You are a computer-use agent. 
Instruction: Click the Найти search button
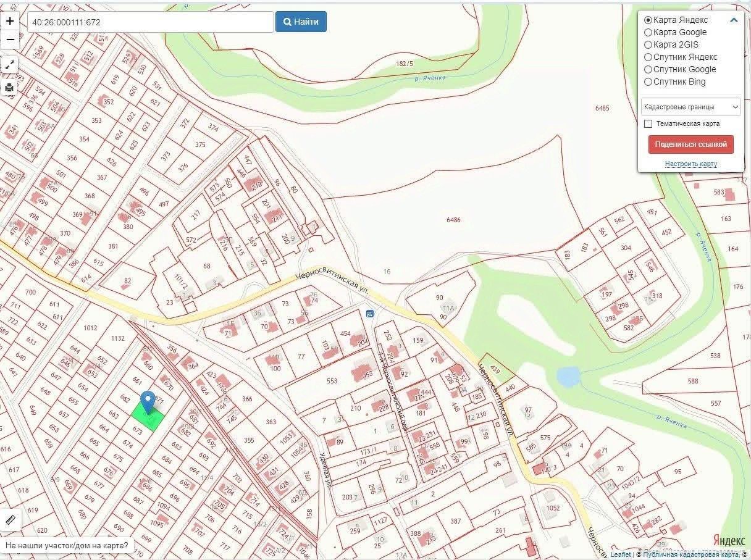point(301,22)
